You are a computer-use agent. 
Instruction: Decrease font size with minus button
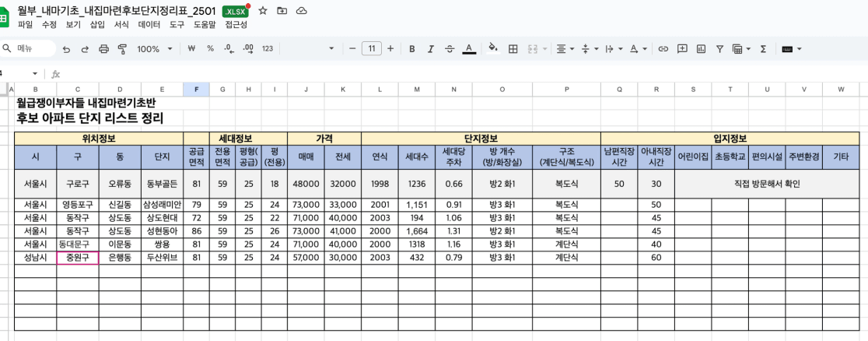[x=352, y=49]
